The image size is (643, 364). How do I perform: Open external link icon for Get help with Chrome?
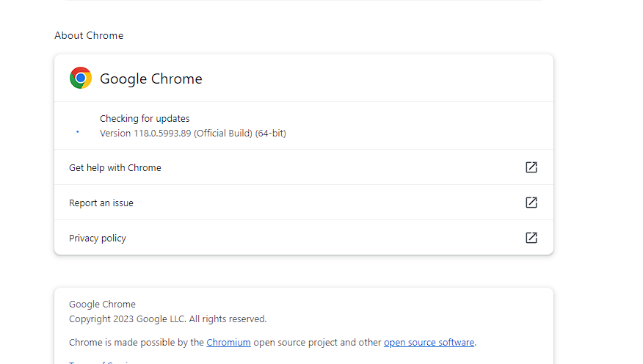pos(531,167)
